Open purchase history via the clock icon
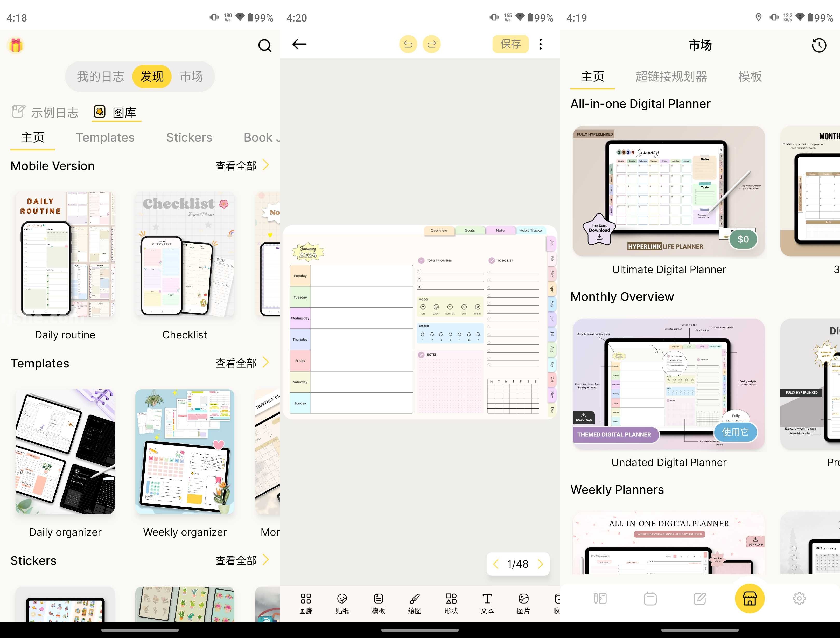This screenshot has width=840, height=638. click(x=819, y=45)
